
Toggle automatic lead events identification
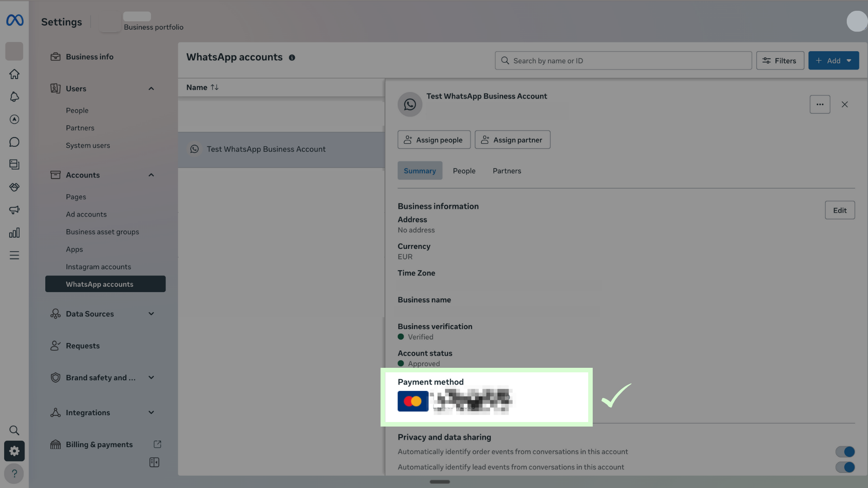pyautogui.click(x=844, y=467)
